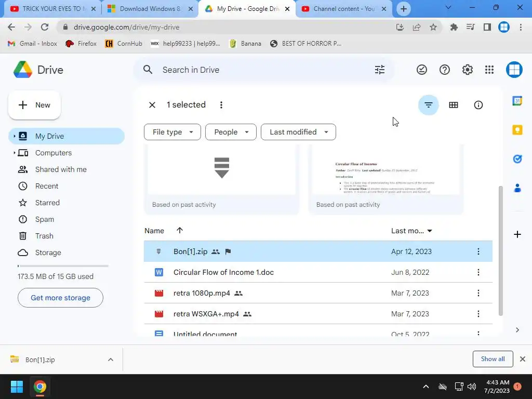Open File type filter dropdown
Screen dimensions: 532x399
[x=172, y=132]
